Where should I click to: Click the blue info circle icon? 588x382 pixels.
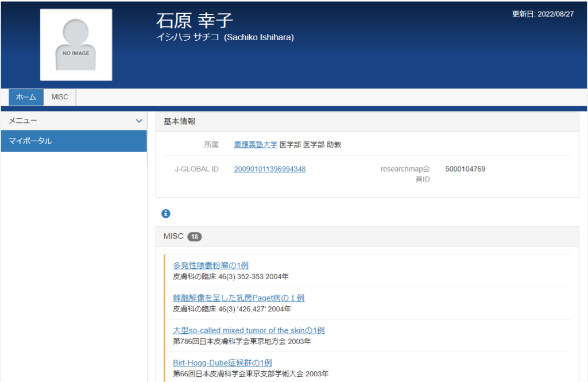pyautogui.click(x=166, y=214)
